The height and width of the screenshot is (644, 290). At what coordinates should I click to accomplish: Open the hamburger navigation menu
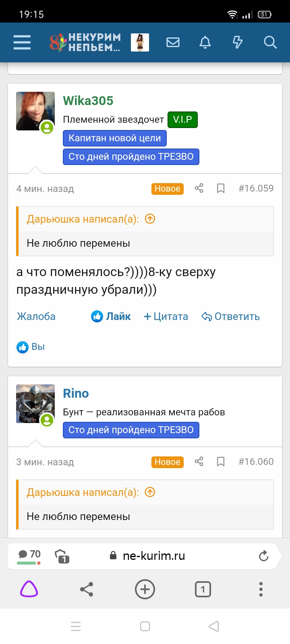tap(22, 42)
